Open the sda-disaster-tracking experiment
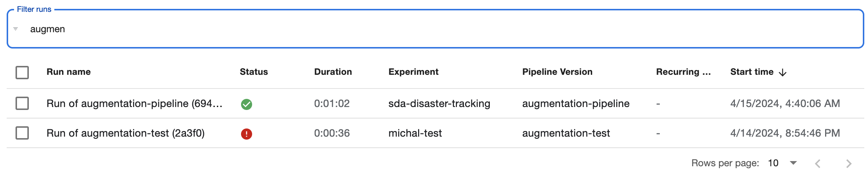Viewport: 868px width, 177px height. click(439, 103)
